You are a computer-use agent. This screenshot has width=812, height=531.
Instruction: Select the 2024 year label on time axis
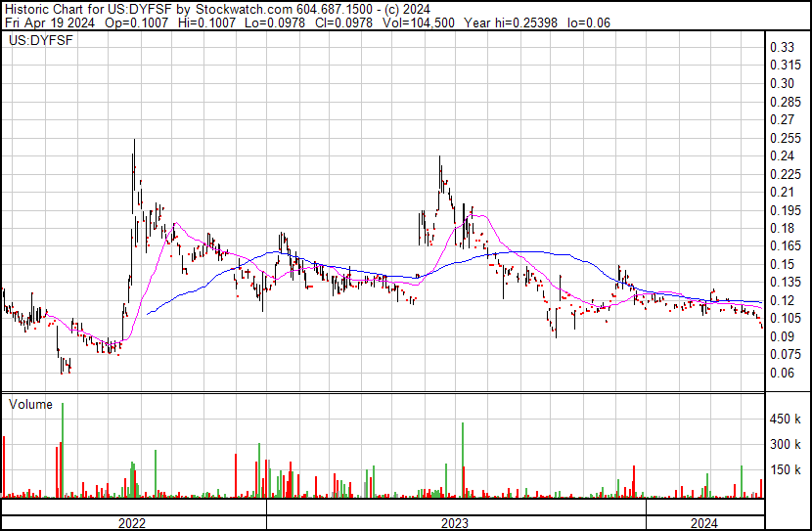(703, 523)
